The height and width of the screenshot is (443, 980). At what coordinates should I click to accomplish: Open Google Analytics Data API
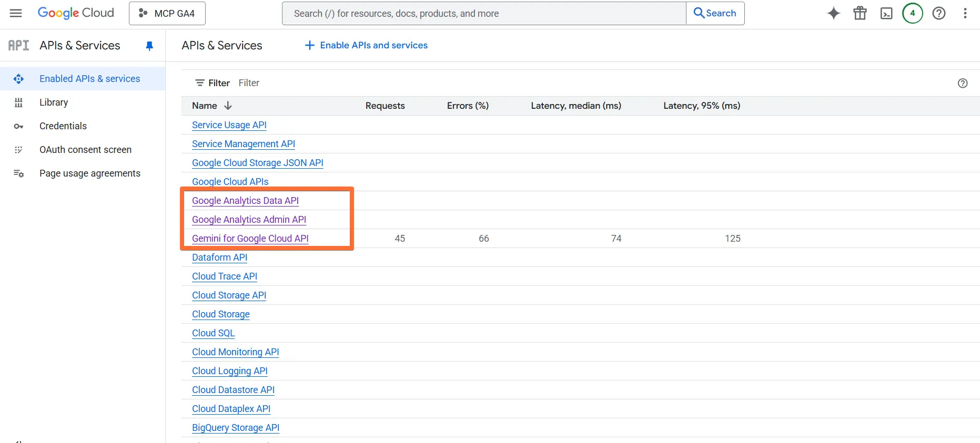(x=245, y=201)
